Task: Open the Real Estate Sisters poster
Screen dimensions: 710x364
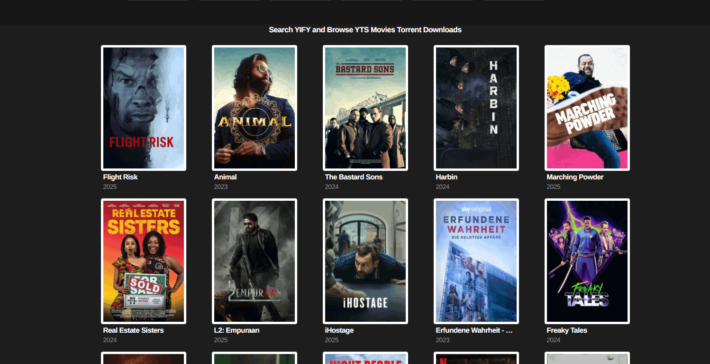Action: click(x=144, y=261)
